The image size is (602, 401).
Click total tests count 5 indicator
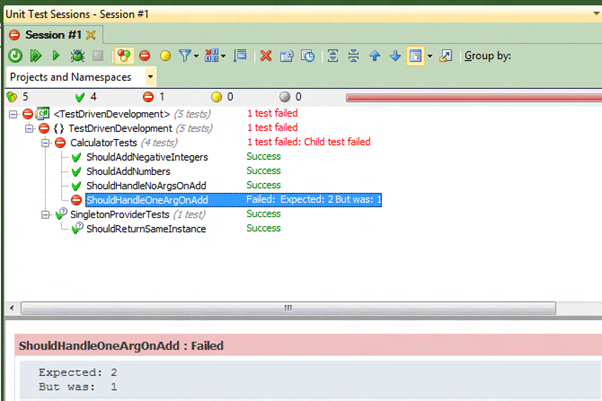point(18,97)
